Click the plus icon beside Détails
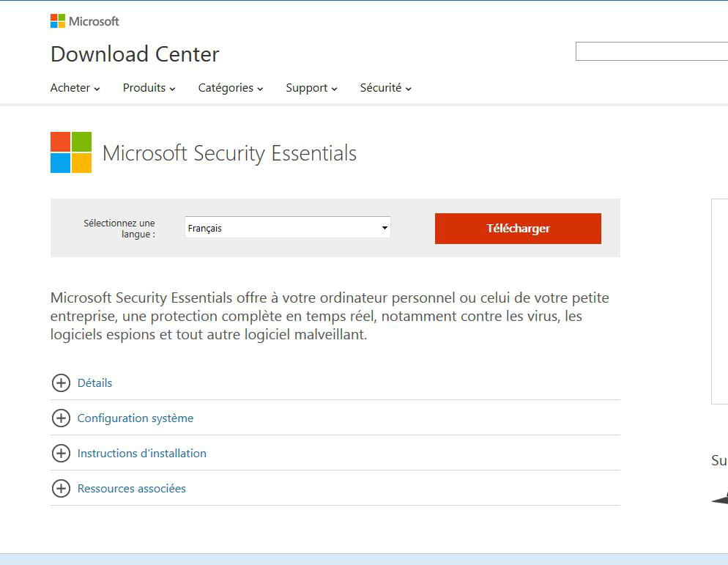Viewport: 728px width, 565px height. click(61, 383)
